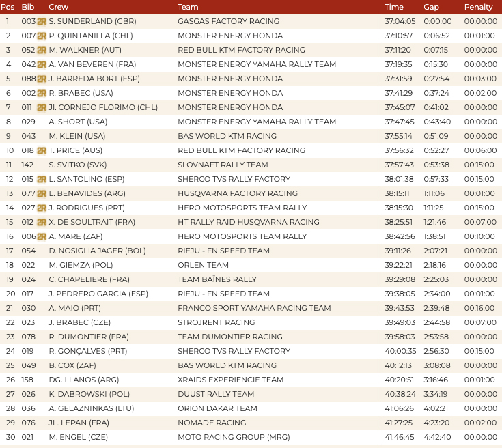Click gap value 0:06:52

click(x=436, y=36)
